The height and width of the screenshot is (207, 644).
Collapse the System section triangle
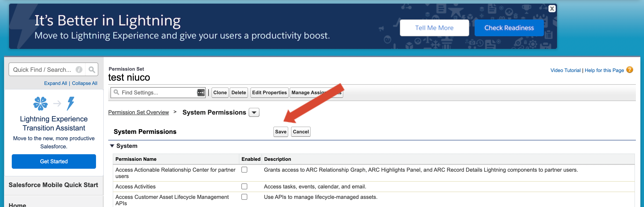(x=112, y=146)
